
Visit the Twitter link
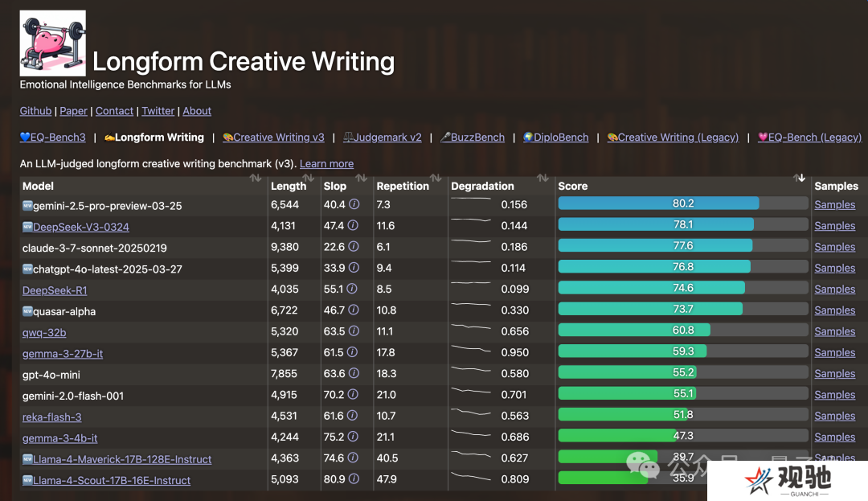click(158, 111)
